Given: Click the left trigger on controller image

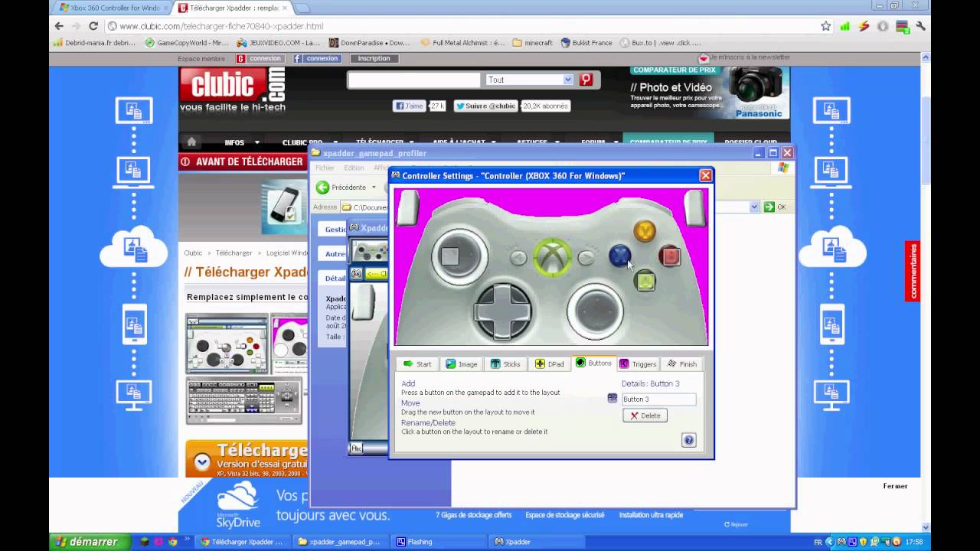Looking at the screenshot, I should click(409, 207).
